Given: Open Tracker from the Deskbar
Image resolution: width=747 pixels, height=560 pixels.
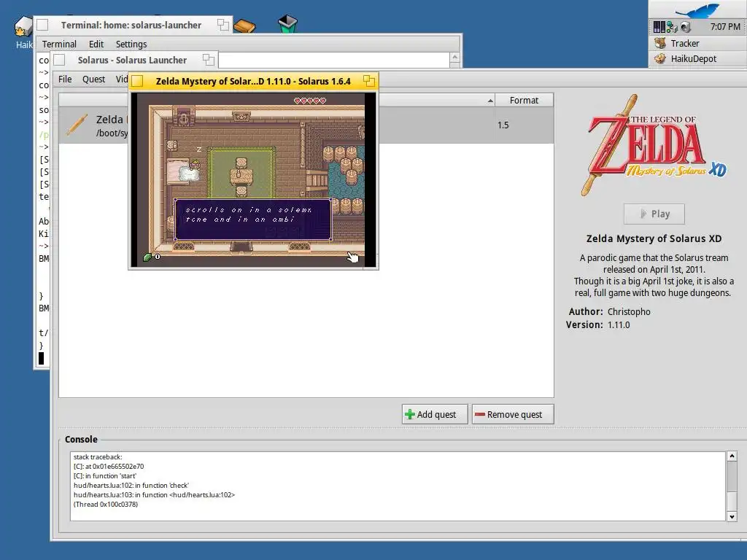Looking at the screenshot, I should (697, 43).
